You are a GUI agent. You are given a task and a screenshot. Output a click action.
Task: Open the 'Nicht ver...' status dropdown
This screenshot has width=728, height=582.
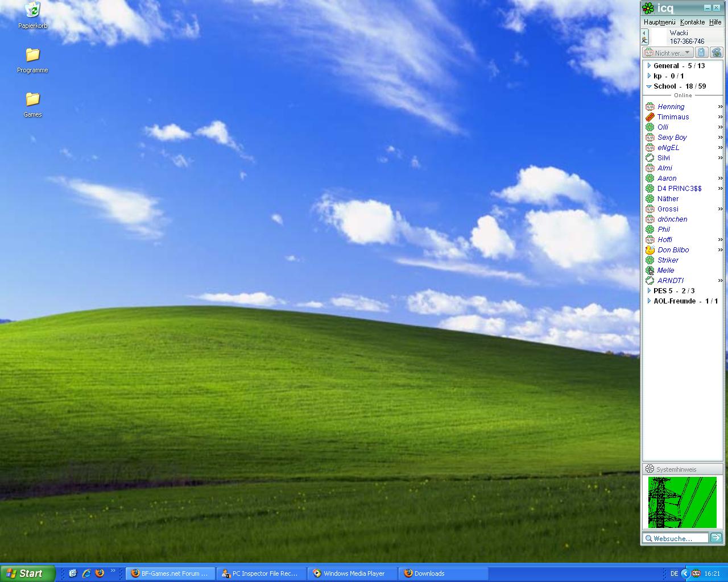[x=668, y=53]
